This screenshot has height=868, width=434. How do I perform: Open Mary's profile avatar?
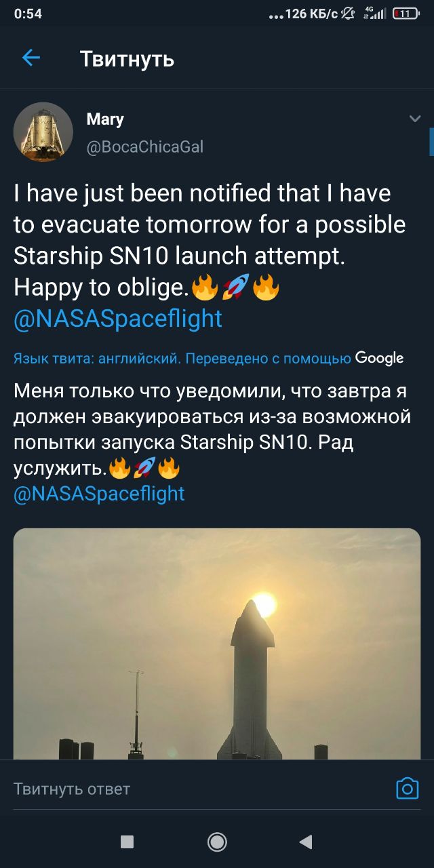[43, 132]
